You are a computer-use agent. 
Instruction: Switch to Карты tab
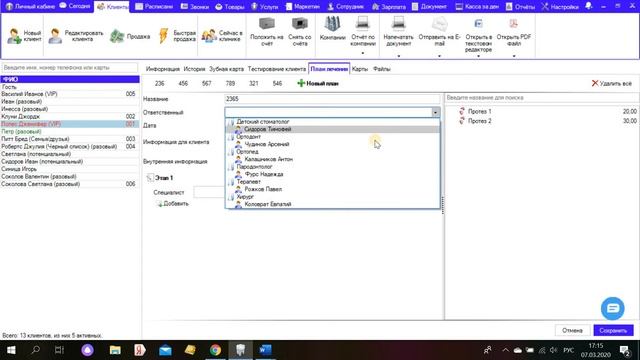360,69
